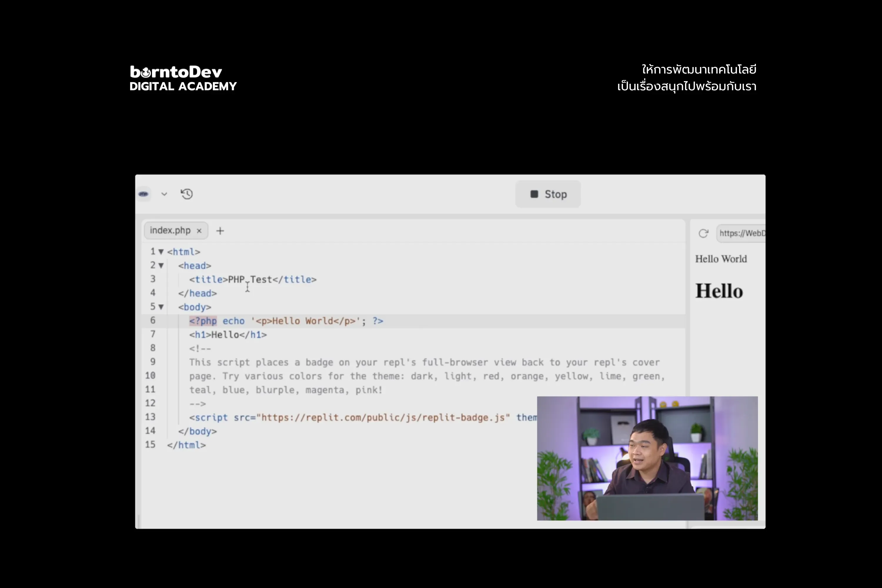The image size is (882, 588).
Task: Collapse the body block on line 5
Action: (x=161, y=307)
